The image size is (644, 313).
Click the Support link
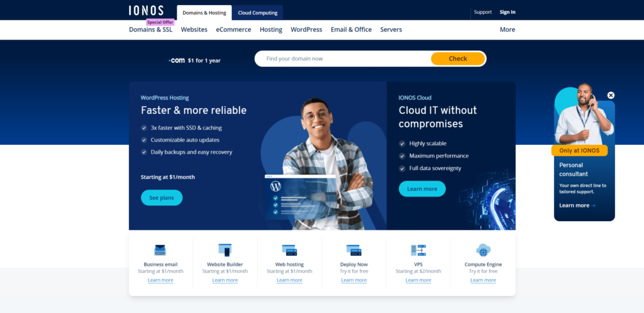tap(482, 12)
